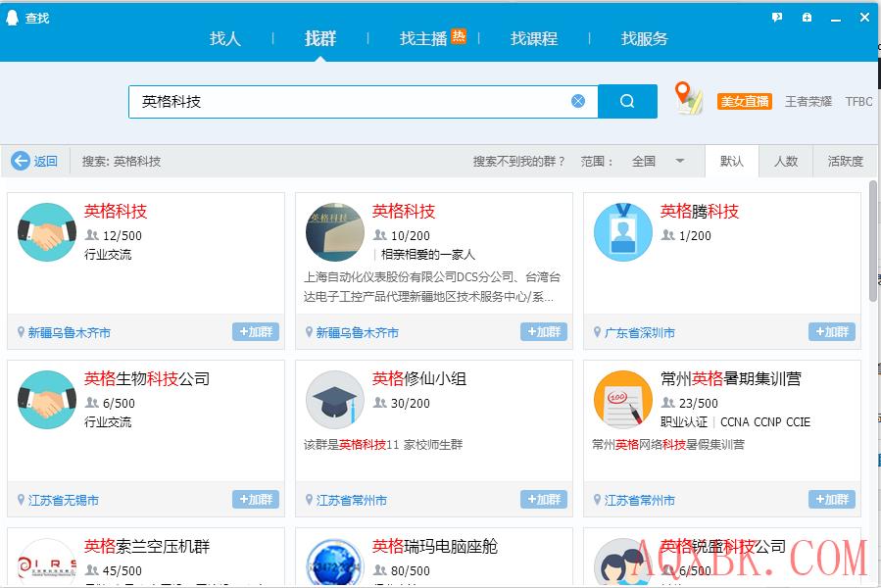Viewport: 881px width, 588px height.
Task: Join 英格腾科技 group with +加群
Action: 832,331
